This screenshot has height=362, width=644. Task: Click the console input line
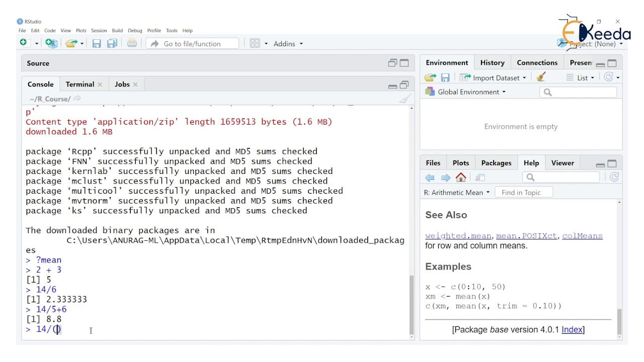(216, 329)
